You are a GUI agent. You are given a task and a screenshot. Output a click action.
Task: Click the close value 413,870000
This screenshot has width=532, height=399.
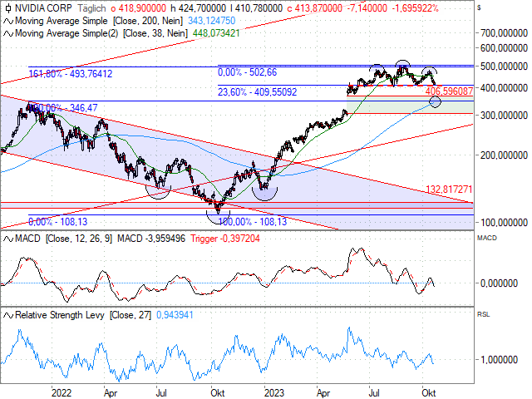click(x=318, y=8)
